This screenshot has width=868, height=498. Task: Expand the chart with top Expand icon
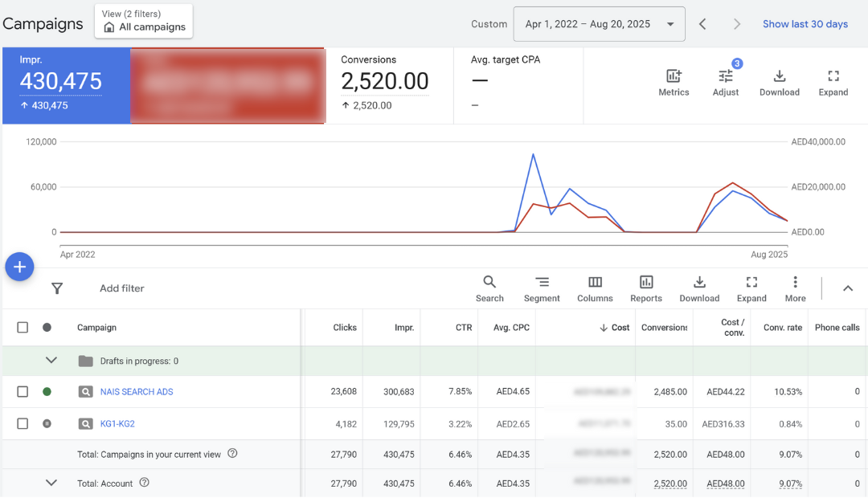(x=833, y=77)
